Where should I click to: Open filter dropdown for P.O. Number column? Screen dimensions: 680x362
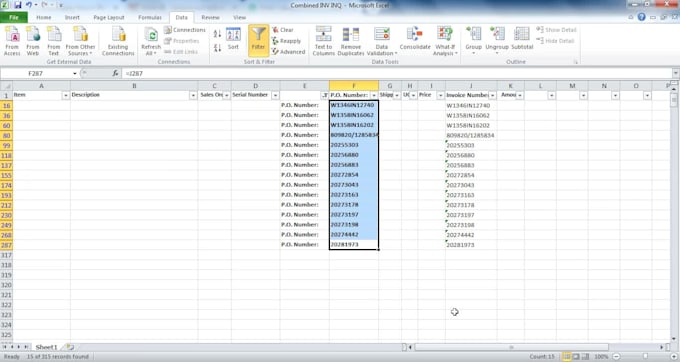click(x=374, y=95)
